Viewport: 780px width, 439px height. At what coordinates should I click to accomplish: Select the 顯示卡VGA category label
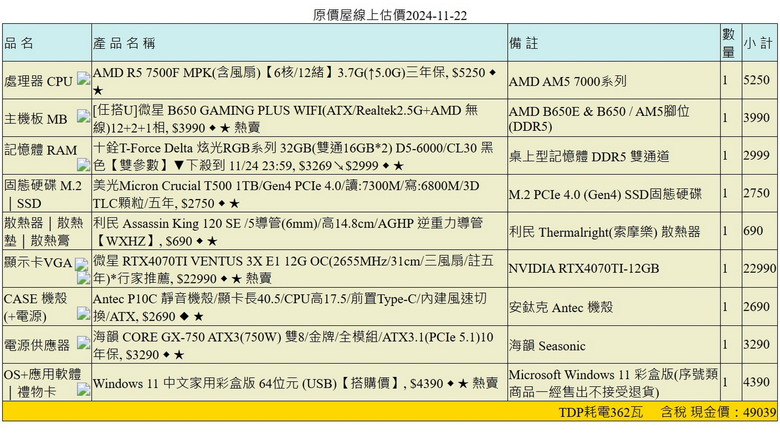[38, 262]
